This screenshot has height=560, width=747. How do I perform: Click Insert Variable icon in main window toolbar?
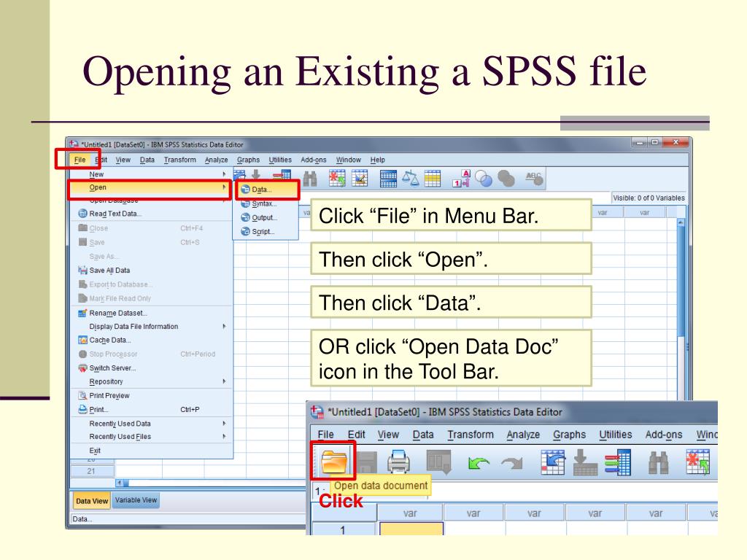pos(360,179)
